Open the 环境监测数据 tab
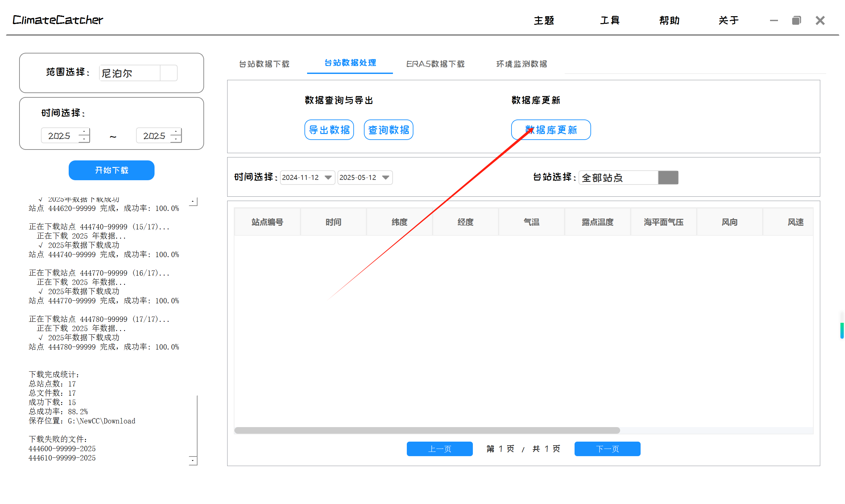845x504 pixels. coord(522,64)
